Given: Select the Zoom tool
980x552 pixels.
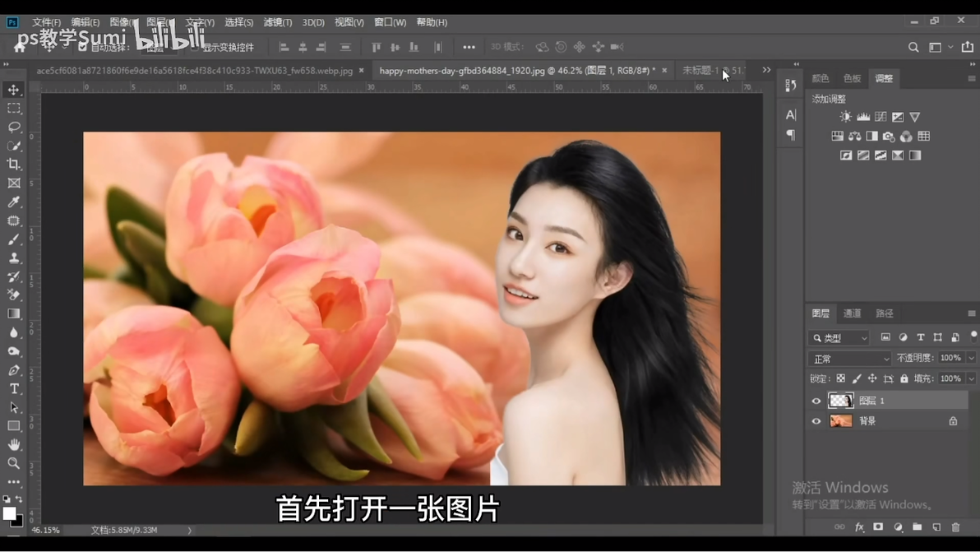Looking at the screenshot, I should 14,463.
